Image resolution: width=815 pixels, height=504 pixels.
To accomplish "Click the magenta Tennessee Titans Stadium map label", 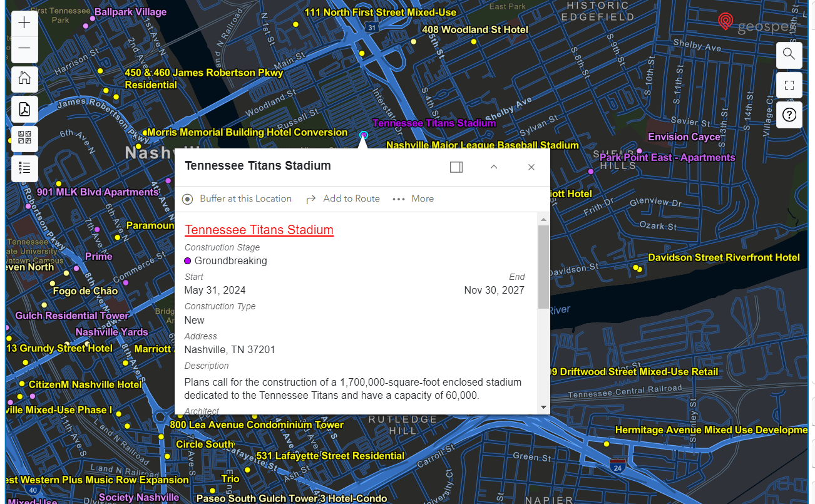I will coord(434,123).
